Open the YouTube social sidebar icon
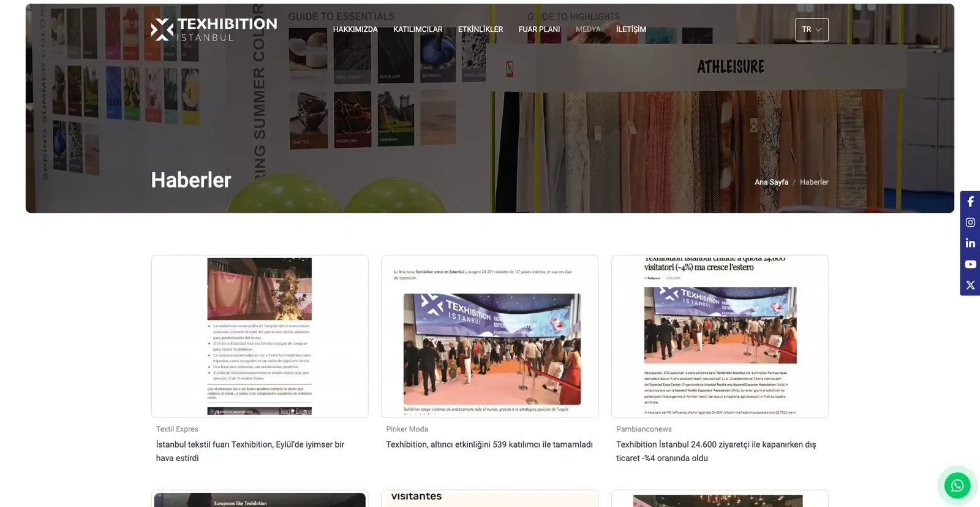 click(970, 264)
